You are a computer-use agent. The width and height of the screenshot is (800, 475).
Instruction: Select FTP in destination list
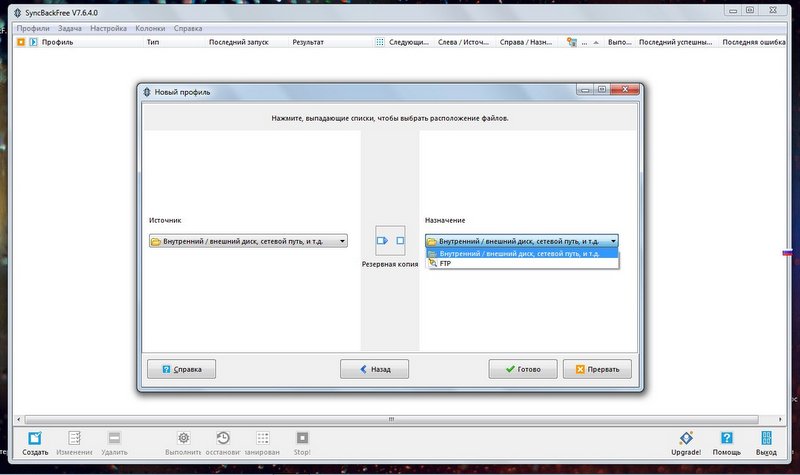point(522,263)
